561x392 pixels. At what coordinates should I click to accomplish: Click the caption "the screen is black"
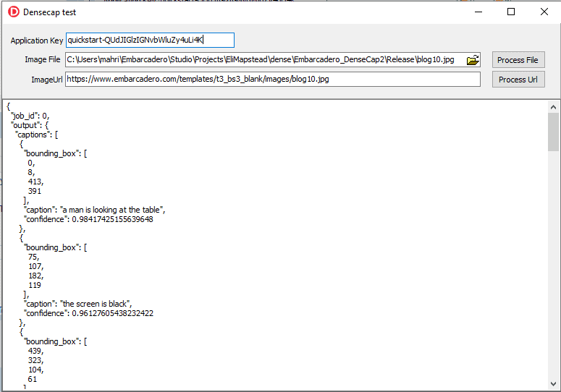96,304
